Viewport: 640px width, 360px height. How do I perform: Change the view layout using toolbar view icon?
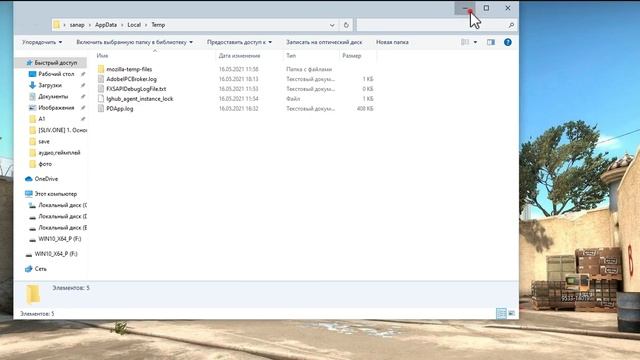coord(465,42)
